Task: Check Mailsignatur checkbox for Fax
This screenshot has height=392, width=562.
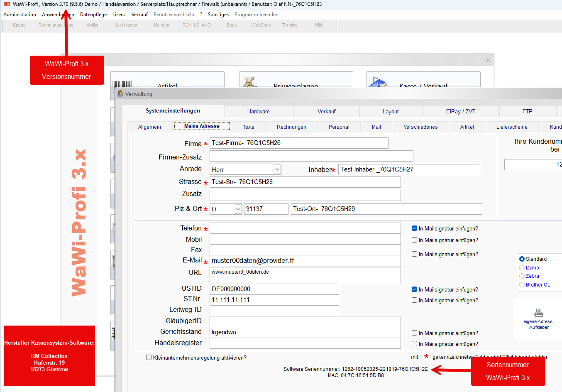Action: [414, 254]
